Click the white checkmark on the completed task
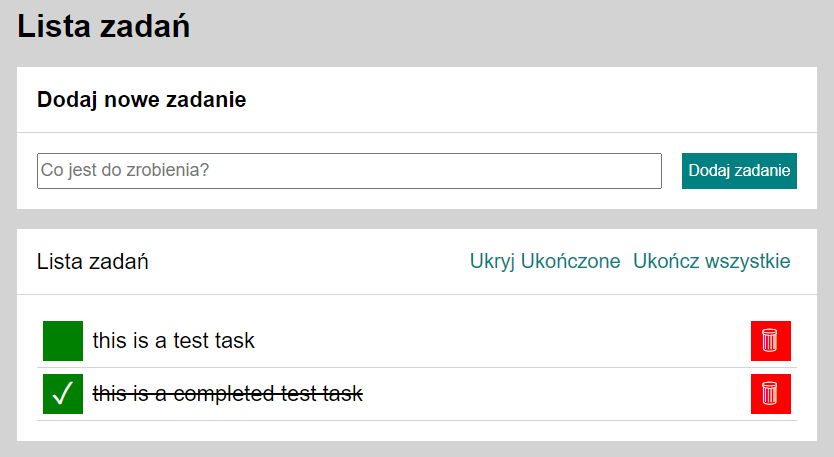Image resolution: width=834 pixels, height=457 pixels. point(63,394)
